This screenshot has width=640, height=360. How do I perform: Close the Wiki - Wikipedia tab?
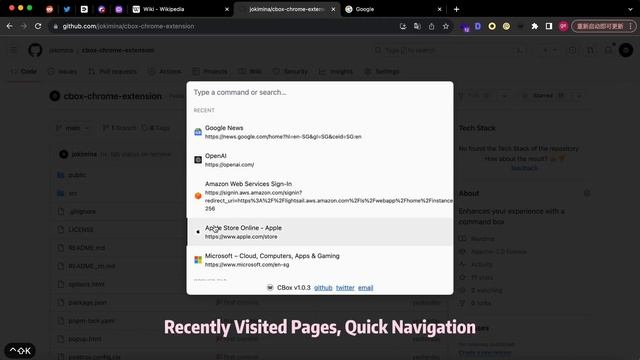227,9
